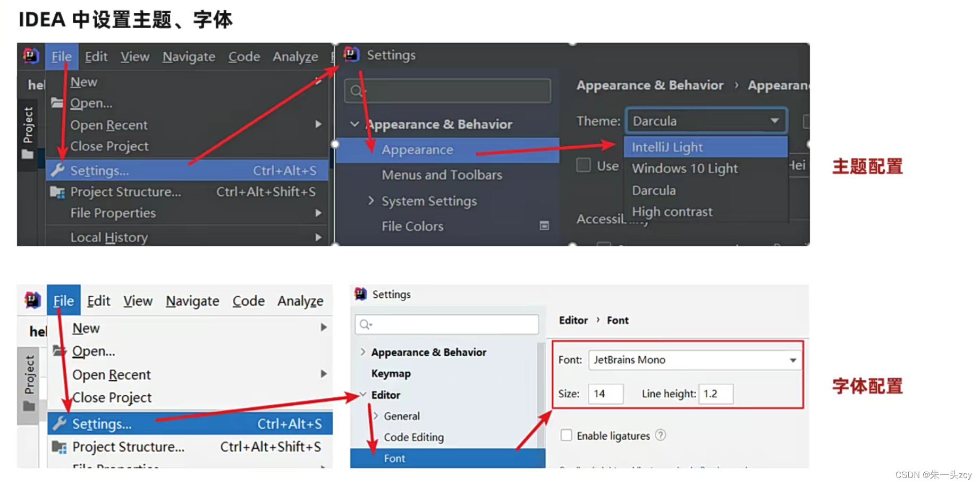Toggle the Use checkbox below the Theme selector
Viewport: 980px width, 485px height.
point(584,165)
